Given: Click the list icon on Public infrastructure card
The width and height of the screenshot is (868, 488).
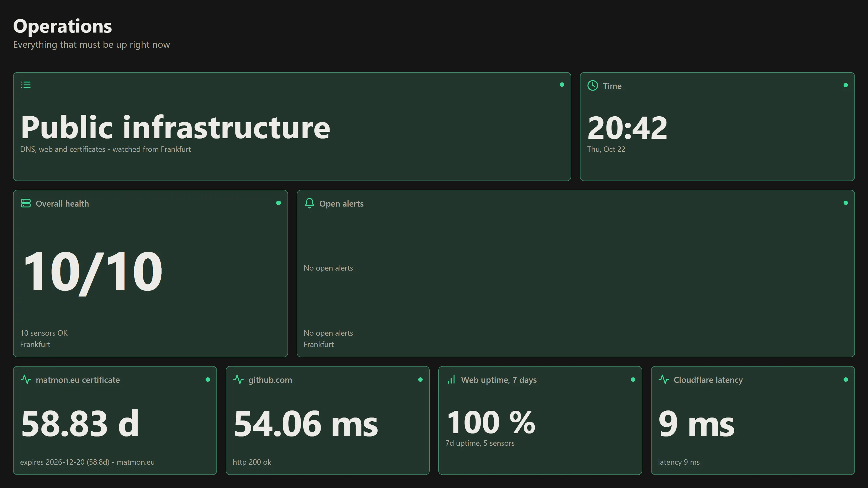Looking at the screenshot, I should point(26,85).
